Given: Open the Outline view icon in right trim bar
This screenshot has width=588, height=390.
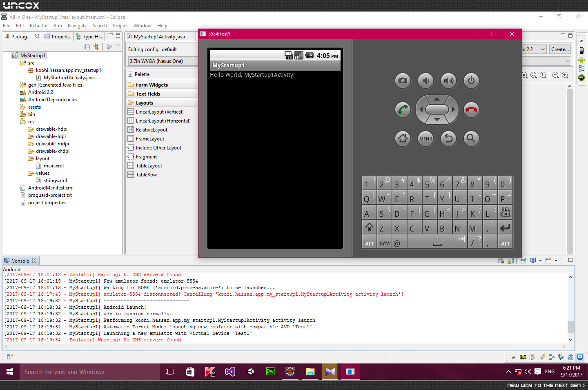Looking at the screenshot, I should pos(581,69).
